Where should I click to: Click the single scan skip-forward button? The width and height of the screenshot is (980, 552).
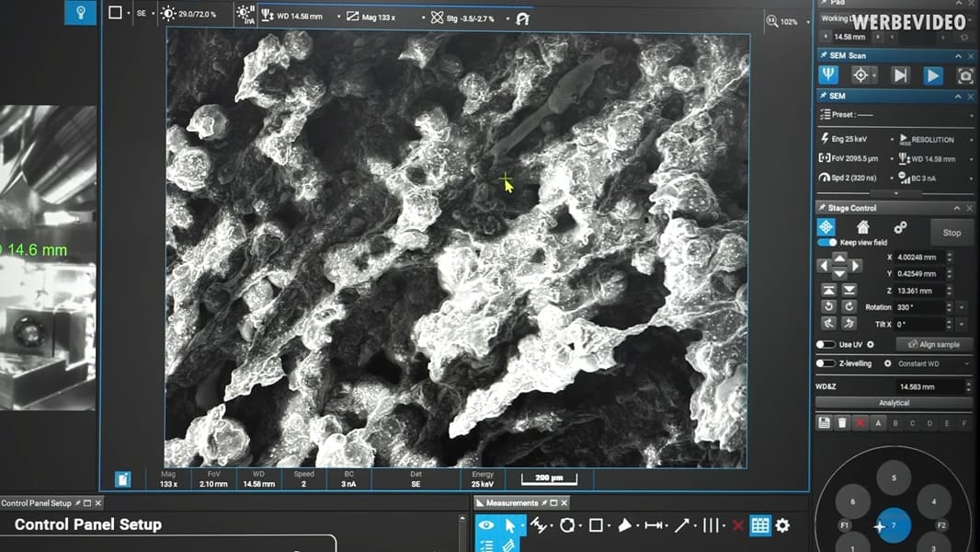pyautogui.click(x=900, y=75)
